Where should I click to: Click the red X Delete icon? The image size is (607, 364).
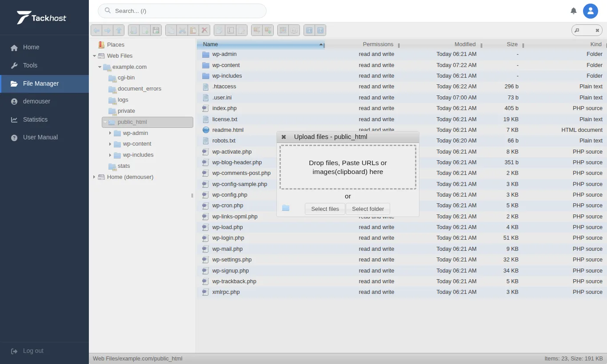pyautogui.click(x=204, y=30)
